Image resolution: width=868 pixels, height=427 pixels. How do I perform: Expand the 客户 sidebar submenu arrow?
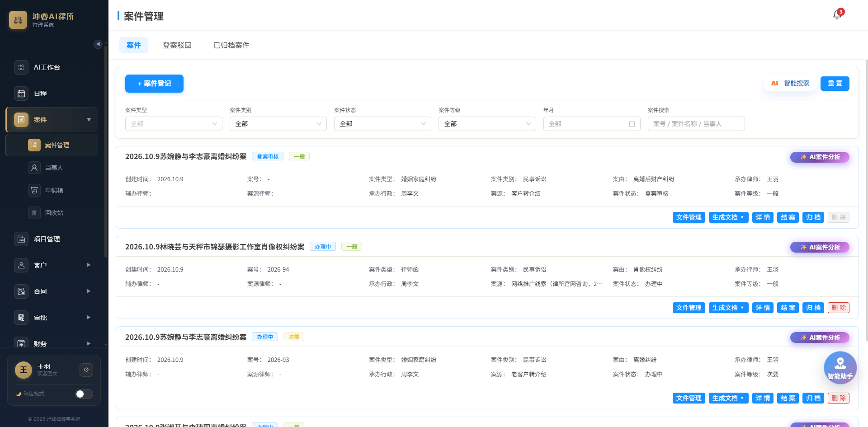[x=89, y=265]
